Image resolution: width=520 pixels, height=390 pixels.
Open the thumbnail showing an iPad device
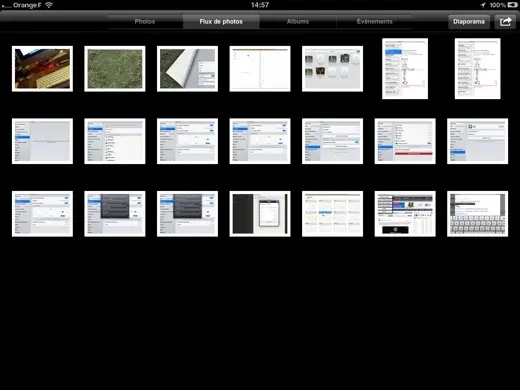click(x=260, y=214)
